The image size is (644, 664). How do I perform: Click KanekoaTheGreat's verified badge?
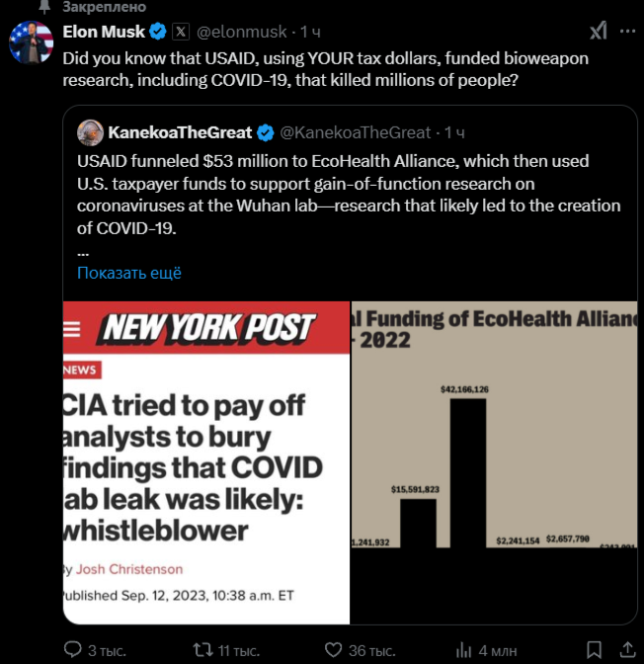tap(266, 132)
